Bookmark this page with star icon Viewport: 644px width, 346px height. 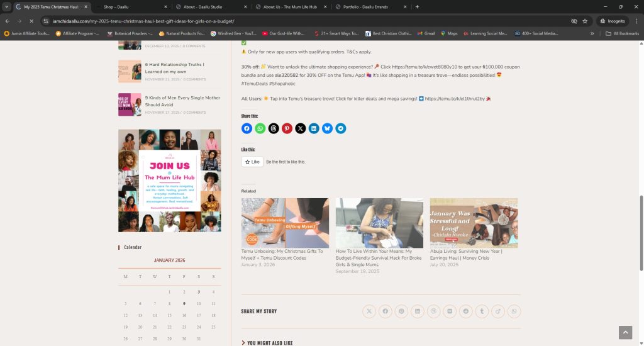[x=585, y=21]
